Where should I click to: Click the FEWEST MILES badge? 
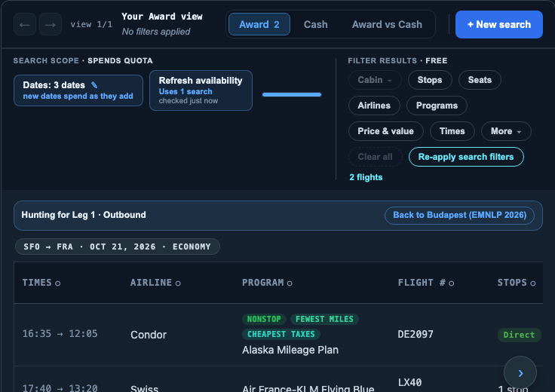point(324,319)
